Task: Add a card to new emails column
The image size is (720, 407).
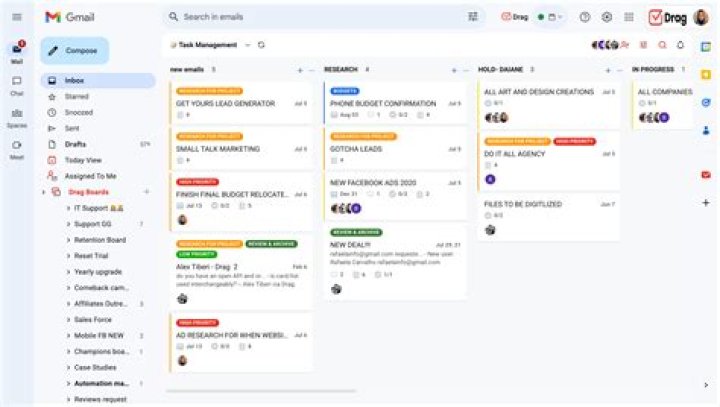Action: (300, 70)
